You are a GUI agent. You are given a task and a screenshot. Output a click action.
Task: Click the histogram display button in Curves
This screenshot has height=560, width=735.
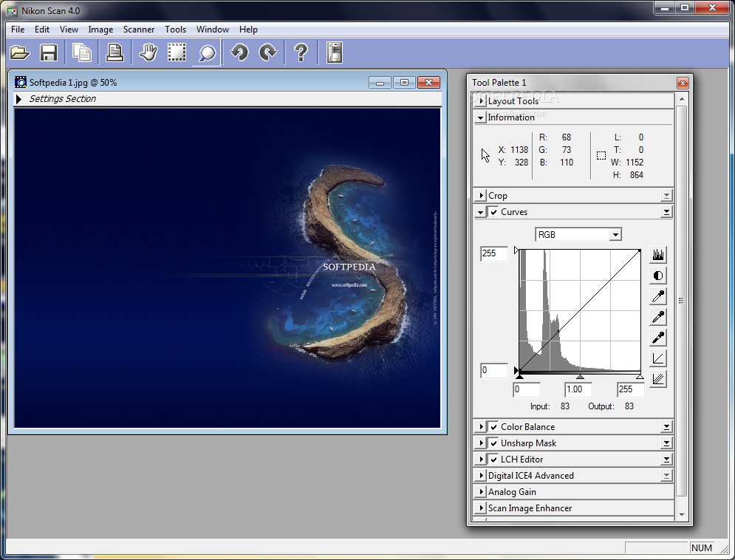tap(658, 254)
